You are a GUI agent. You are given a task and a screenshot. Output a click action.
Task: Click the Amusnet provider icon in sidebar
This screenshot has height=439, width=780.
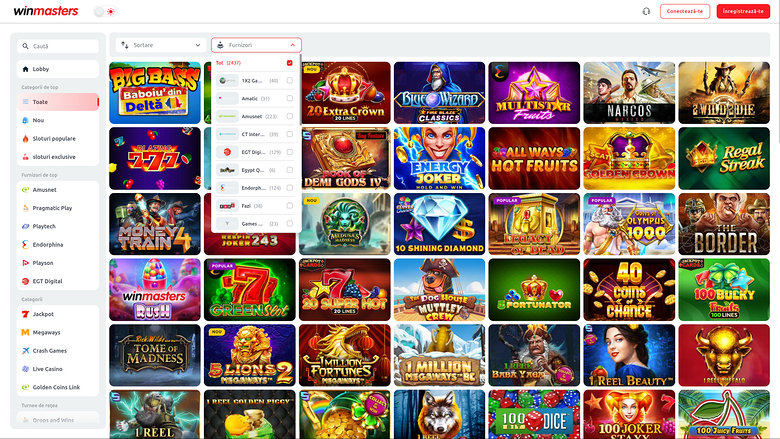click(25, 190)
